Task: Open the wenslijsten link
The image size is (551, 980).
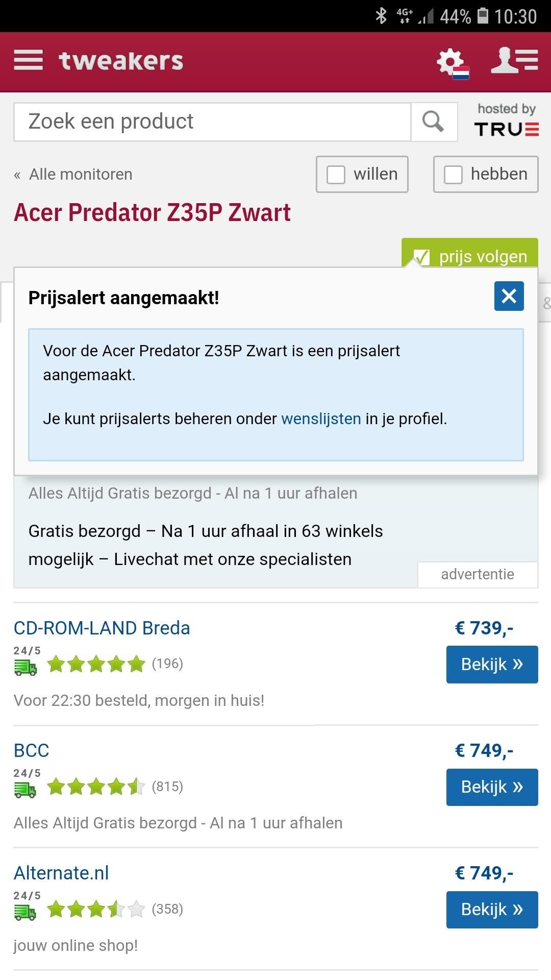Action: [x=321, y=419]
